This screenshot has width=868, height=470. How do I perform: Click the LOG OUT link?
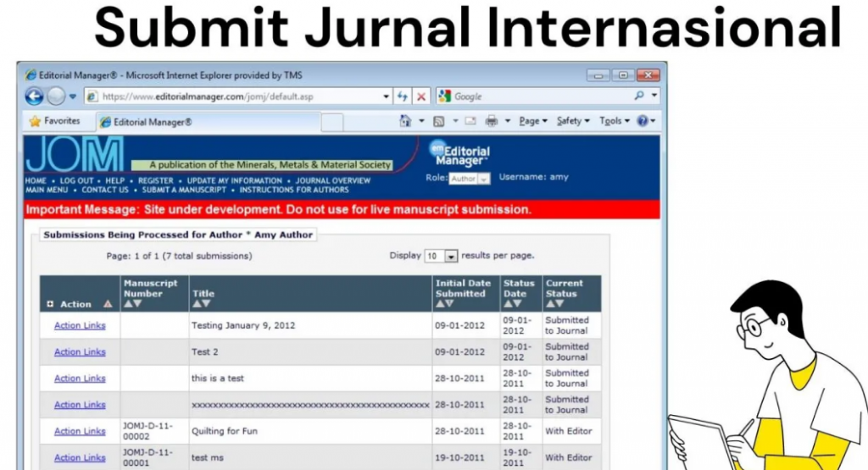pos(76,181)
